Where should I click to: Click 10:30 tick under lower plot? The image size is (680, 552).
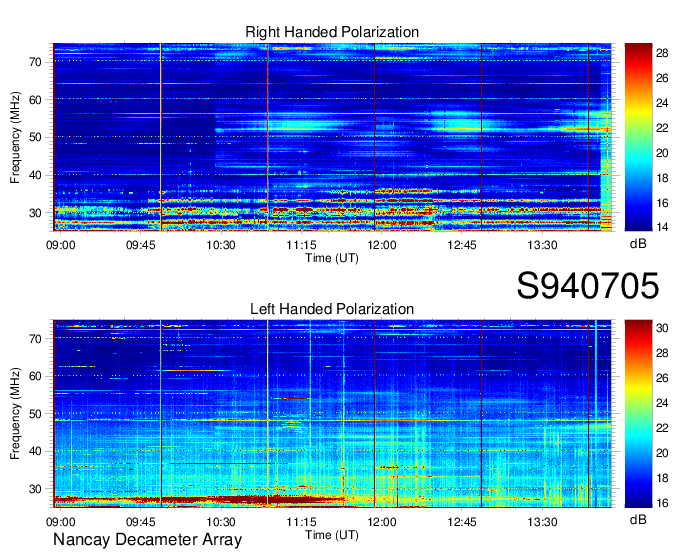click(221, 522)
